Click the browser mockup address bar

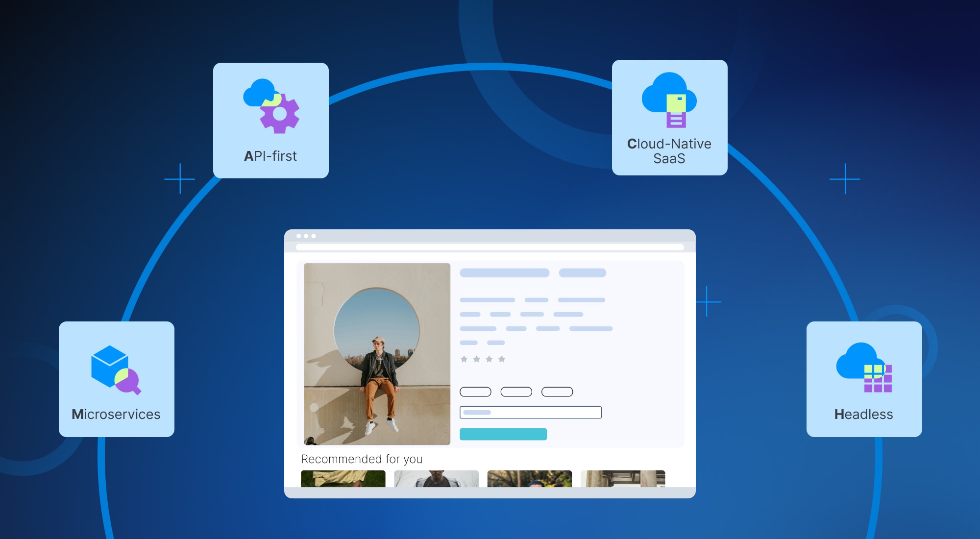coord(490,247)
